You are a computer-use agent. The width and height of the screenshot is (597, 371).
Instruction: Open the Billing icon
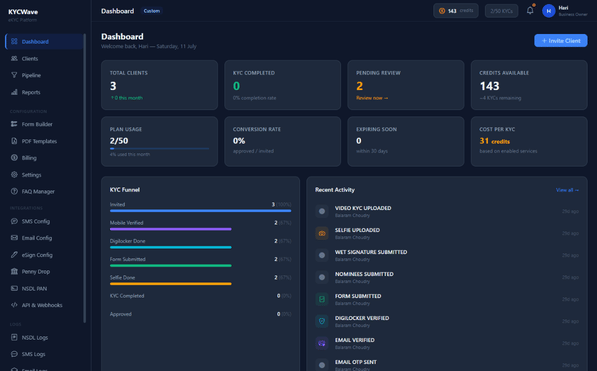(14, 158)
